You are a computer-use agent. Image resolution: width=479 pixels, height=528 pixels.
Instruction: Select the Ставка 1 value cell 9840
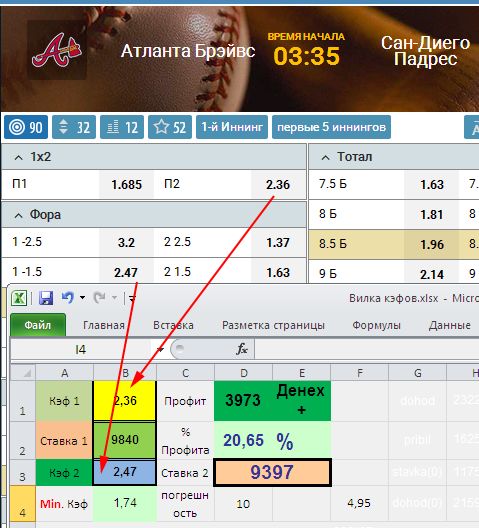point(125,440)
